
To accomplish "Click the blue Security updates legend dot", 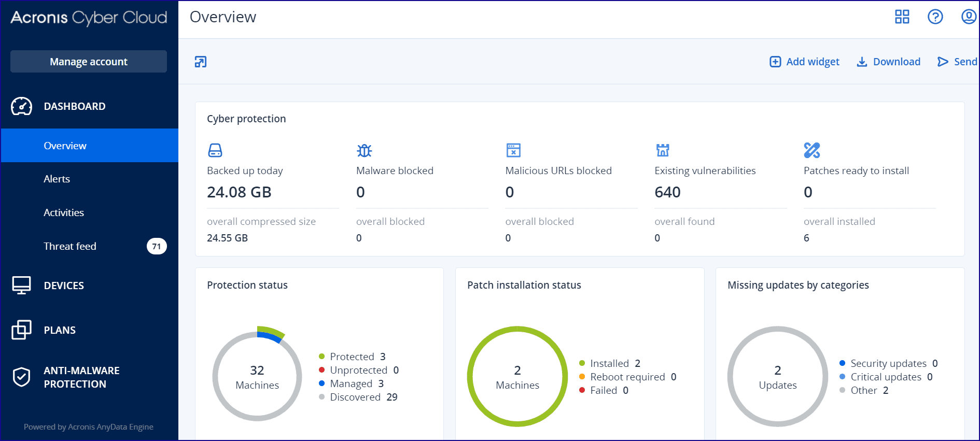I will point(842,363).
